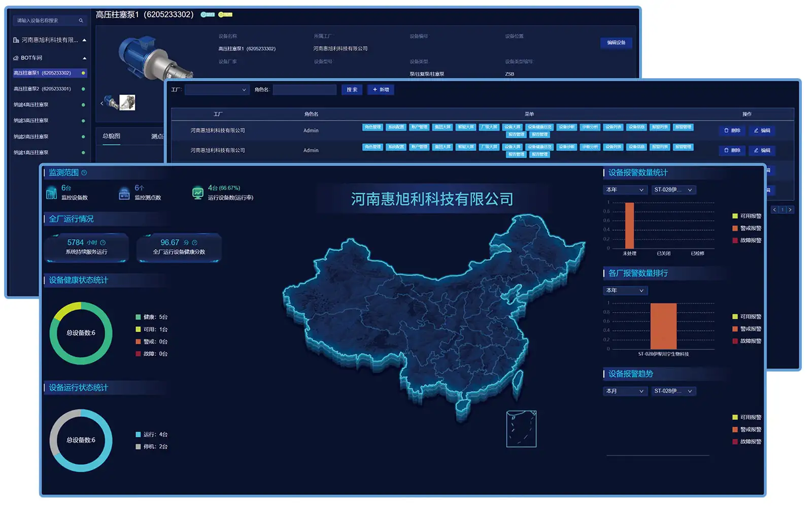Open the 本年 dropdown under 设备报警数量统计

click(x=625, y=190)
